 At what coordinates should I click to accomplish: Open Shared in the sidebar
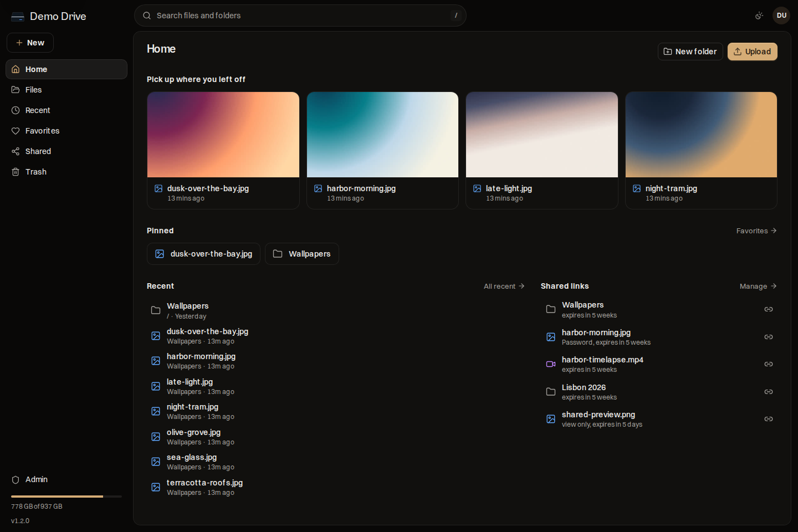pos(66,151)
